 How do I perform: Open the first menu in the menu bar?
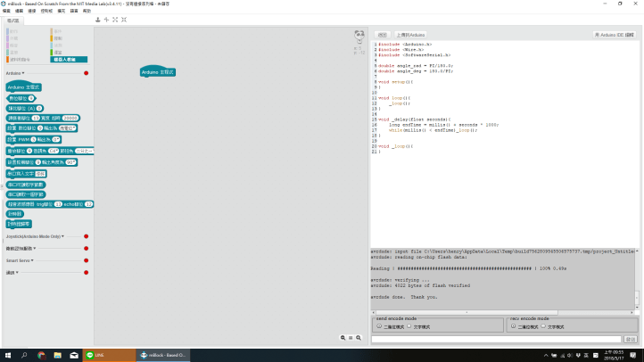5,11
